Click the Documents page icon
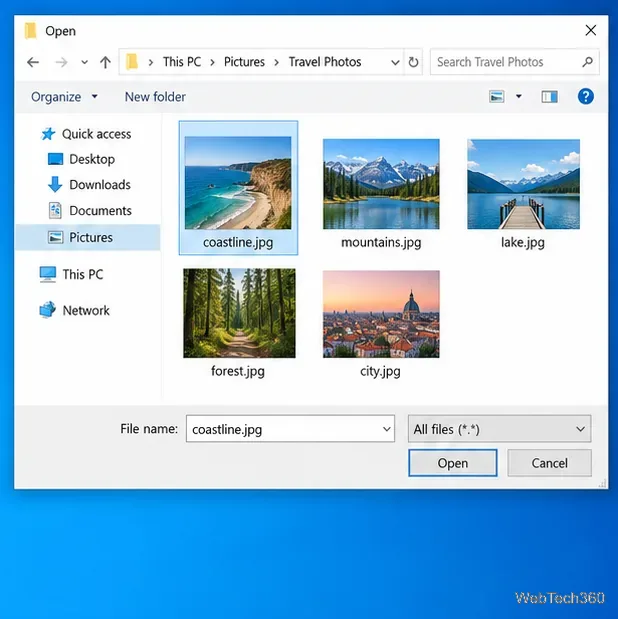Screen dimensions: 618x619 pos(55,211)
